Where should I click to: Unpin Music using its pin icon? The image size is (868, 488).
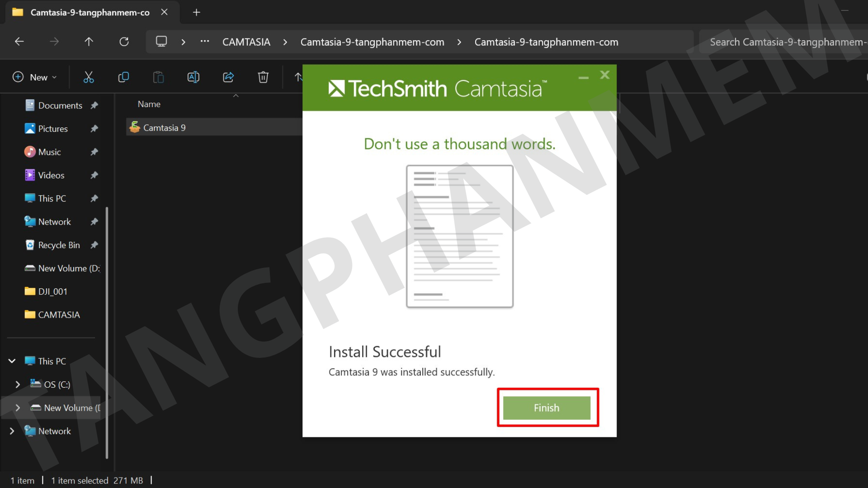click(x=94, y=152)
